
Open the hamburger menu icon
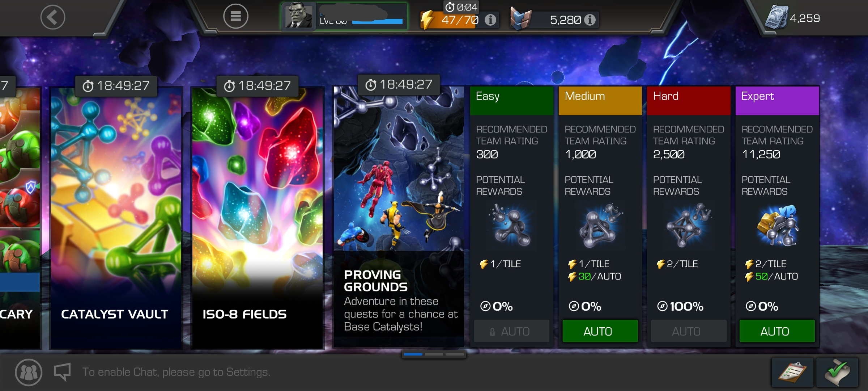(x=235, y=16)
